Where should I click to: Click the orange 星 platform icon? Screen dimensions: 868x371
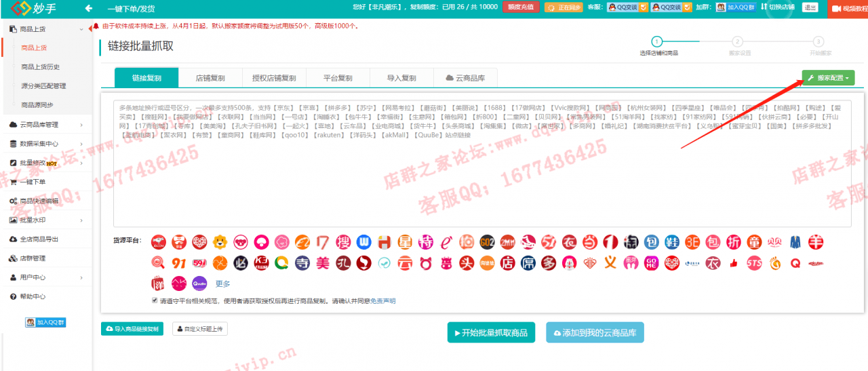pyautogui.click(x=406, y=241)
